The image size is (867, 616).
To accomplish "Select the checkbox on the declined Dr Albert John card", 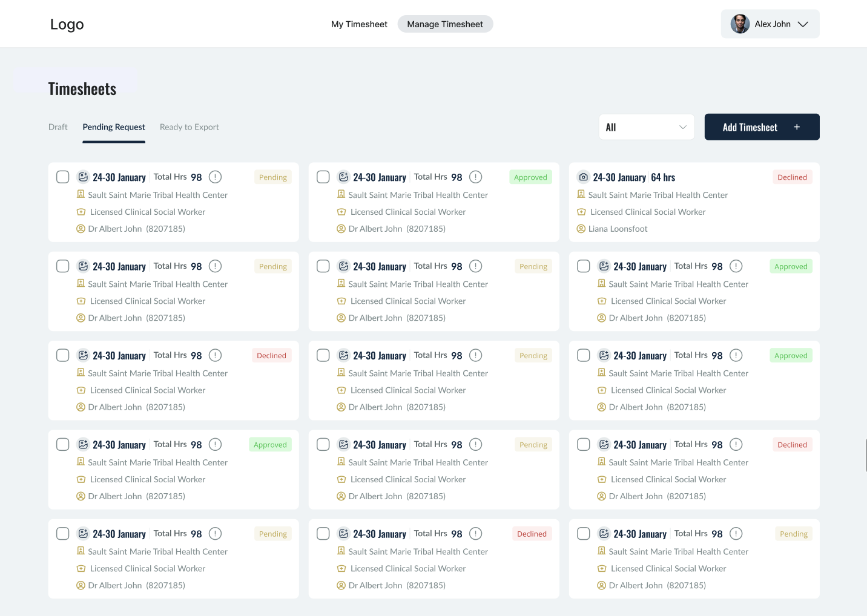I will click(x=62, y=355).
